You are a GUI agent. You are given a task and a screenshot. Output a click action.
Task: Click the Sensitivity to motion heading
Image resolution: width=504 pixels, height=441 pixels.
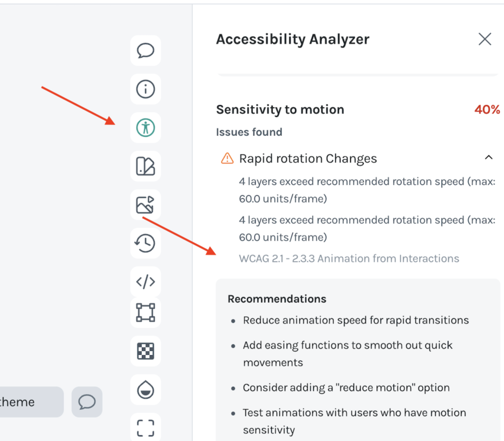click(280, 110)
